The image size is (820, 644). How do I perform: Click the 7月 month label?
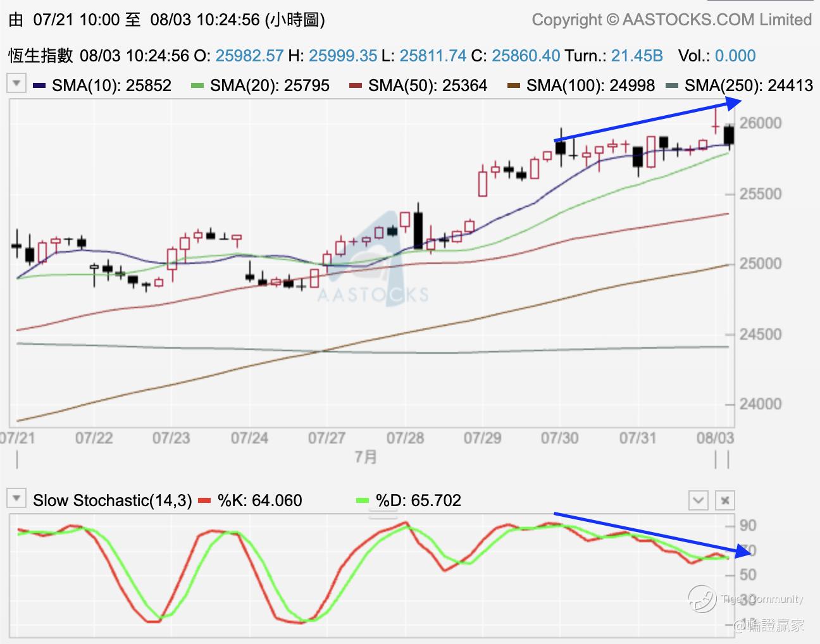(366, 457)
